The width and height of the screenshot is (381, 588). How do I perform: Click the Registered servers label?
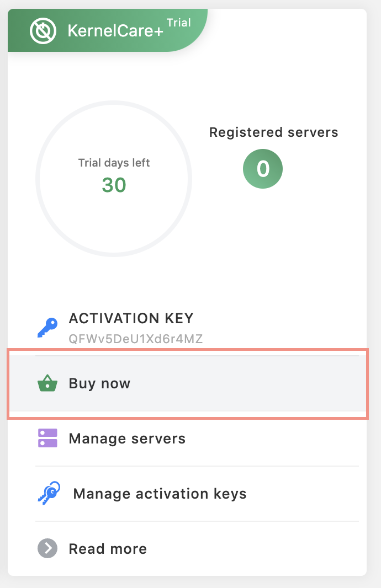click(273, 132)
